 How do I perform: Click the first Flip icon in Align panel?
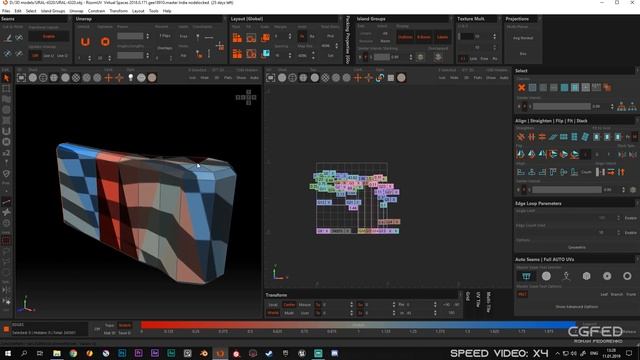coord(520,154)
